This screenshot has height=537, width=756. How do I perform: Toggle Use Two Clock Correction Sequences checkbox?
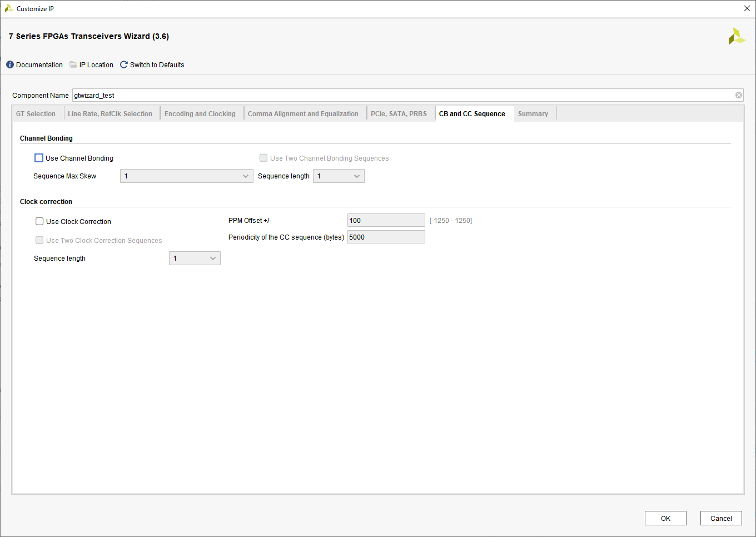[39, 240]
